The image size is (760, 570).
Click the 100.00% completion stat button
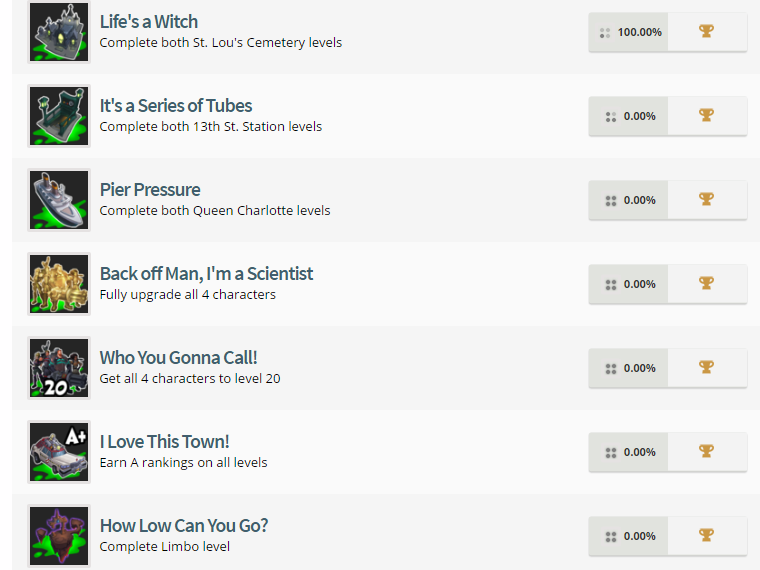[629, 32]
